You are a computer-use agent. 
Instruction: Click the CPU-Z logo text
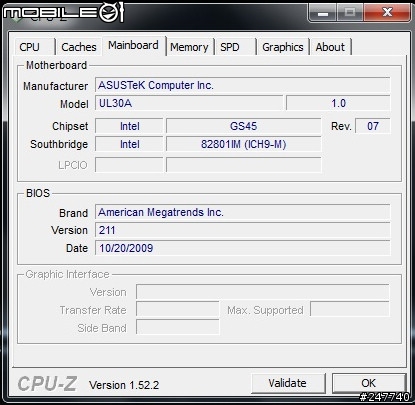click(x=47, y=384)
